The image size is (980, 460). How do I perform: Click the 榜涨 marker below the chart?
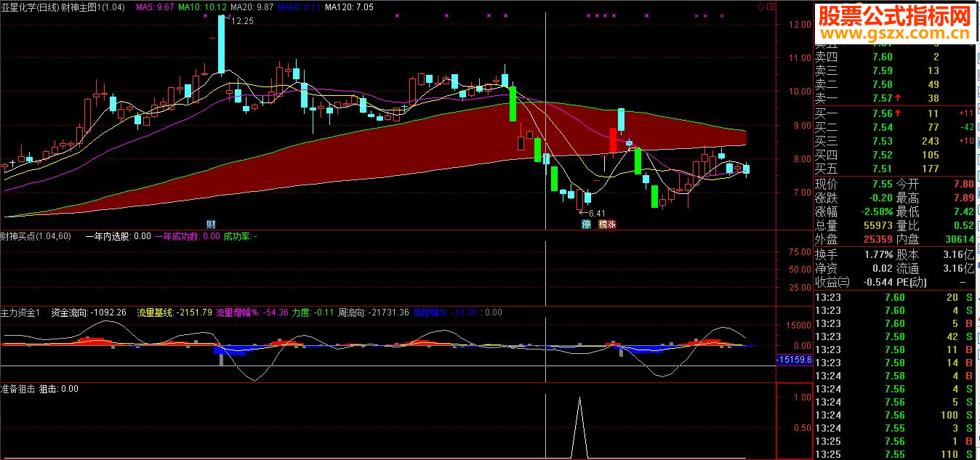click(608, 225)
